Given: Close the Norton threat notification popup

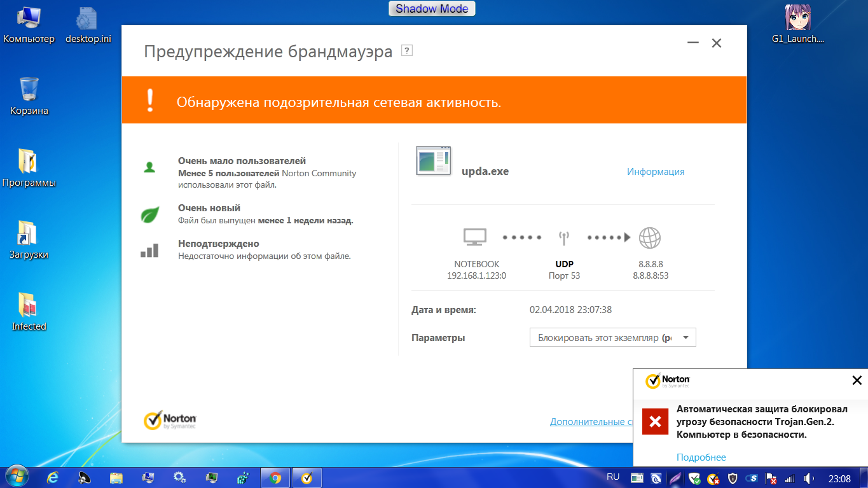Looking at the screenshot, I should [857, 380].
